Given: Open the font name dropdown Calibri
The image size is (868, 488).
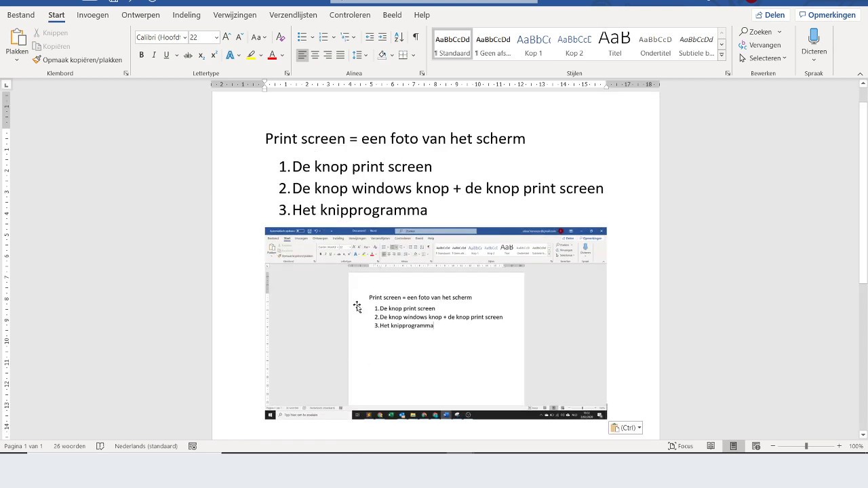Looking at the screenshot, I should 184,37.
